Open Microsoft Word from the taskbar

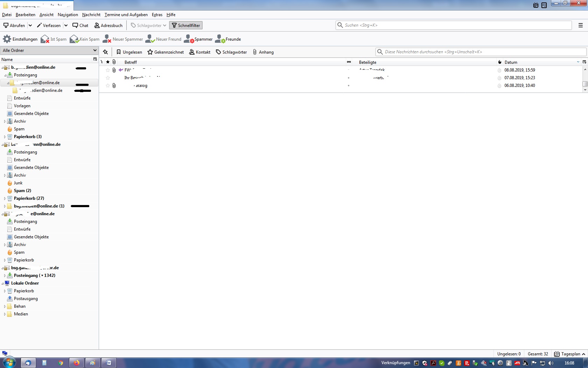tap(108, 363)
